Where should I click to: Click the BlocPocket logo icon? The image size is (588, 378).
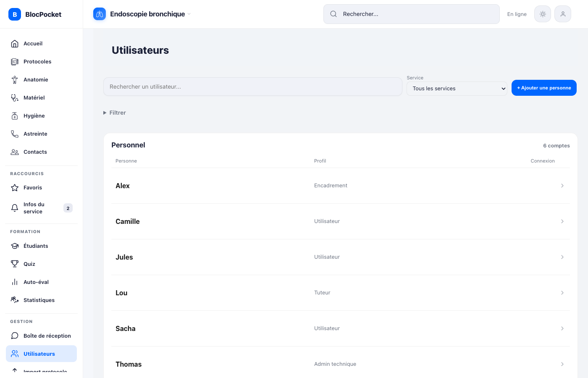coord(15,14)
